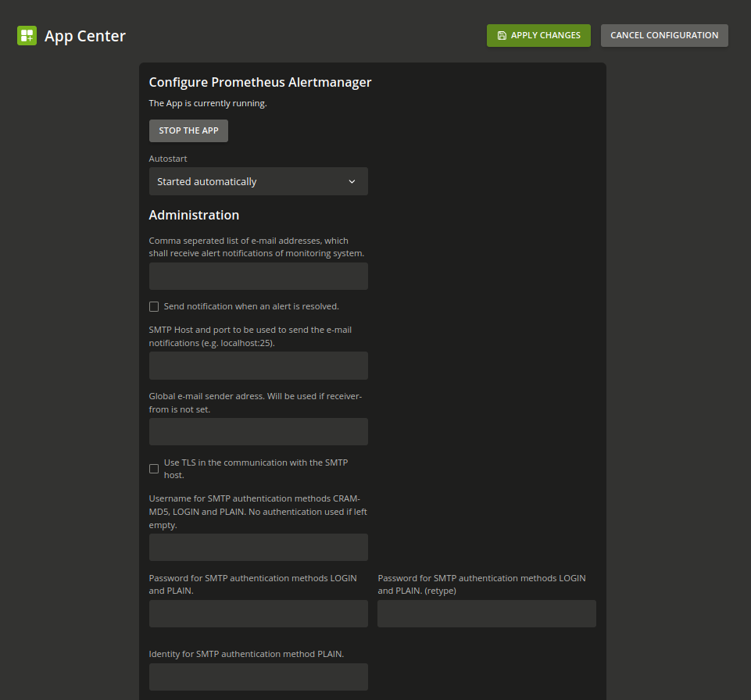Image resolution: width=751 pixels, height=700 pixels.
Task: Focus the alert e-mail addresses input field
Action: 258,277
